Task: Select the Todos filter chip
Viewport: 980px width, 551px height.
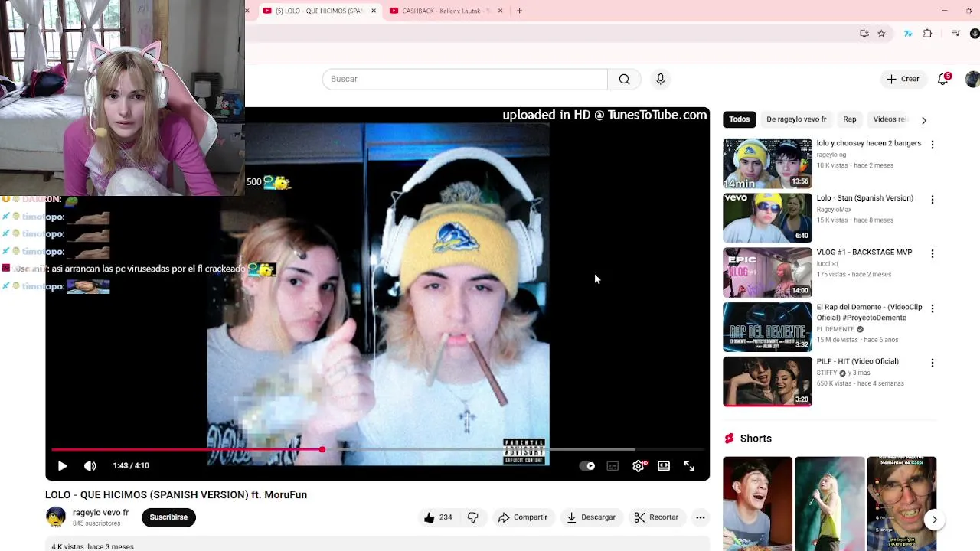Action: [739, 119]
